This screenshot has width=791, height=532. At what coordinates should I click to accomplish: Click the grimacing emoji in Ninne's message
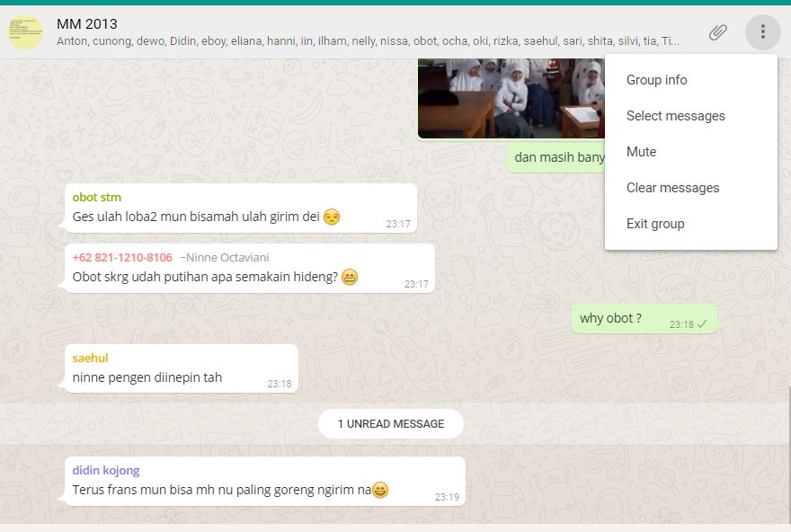click(x=350, y=277)
